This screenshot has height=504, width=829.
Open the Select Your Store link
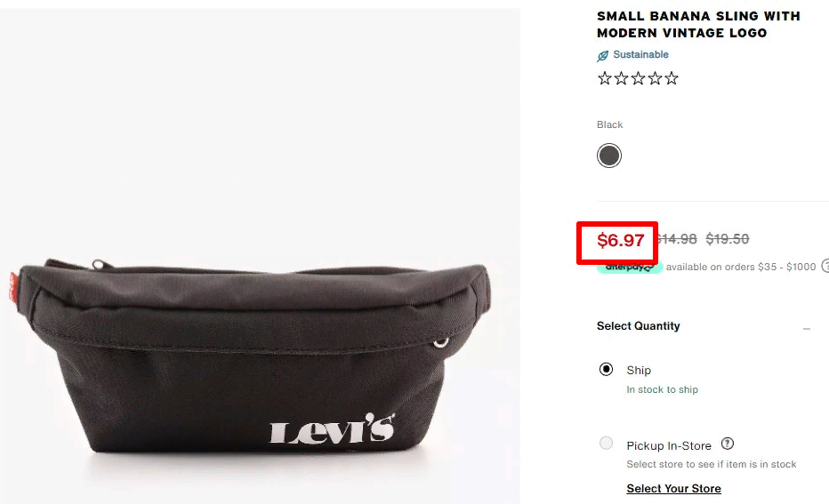point(673,489)
